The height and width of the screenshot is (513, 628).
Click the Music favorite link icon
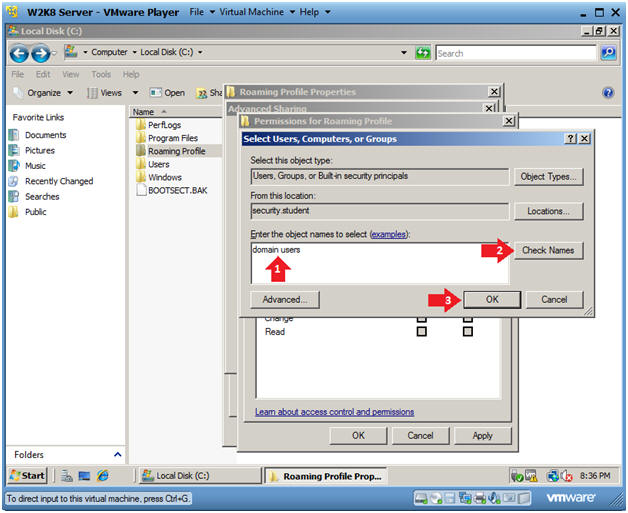[13, 165]
